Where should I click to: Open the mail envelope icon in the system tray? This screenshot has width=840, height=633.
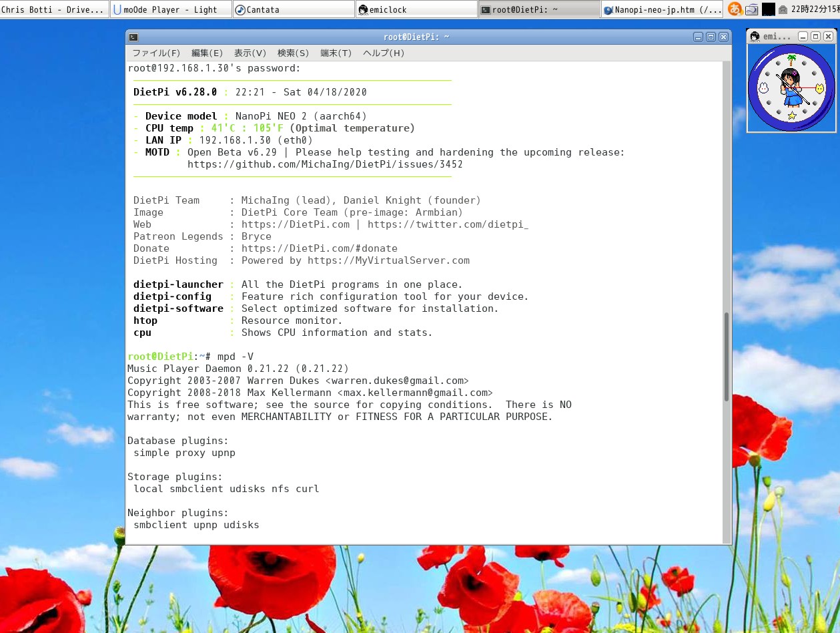pyautogui.click(x=783, y=9)
